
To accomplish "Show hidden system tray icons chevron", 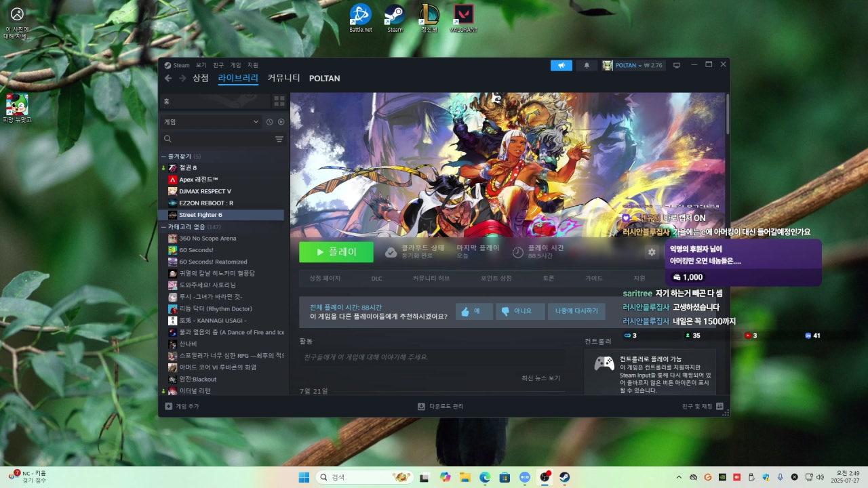I will (x=679, y=477).
